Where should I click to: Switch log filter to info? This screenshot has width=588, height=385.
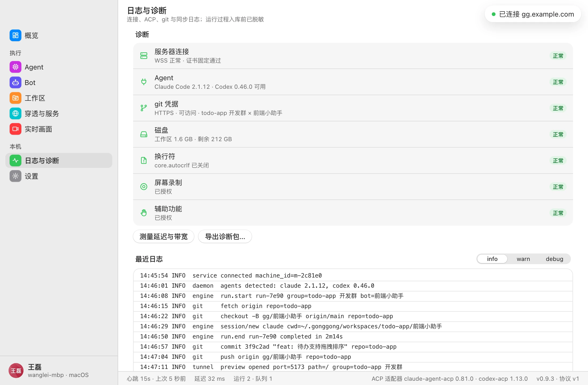(x=492, y=259)
